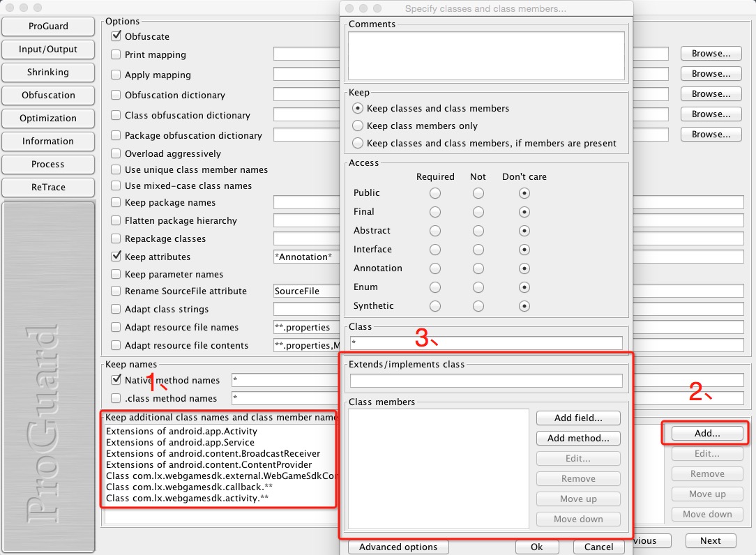
Task: Browse for Apply mapping file
Action: tap(711, 74)
